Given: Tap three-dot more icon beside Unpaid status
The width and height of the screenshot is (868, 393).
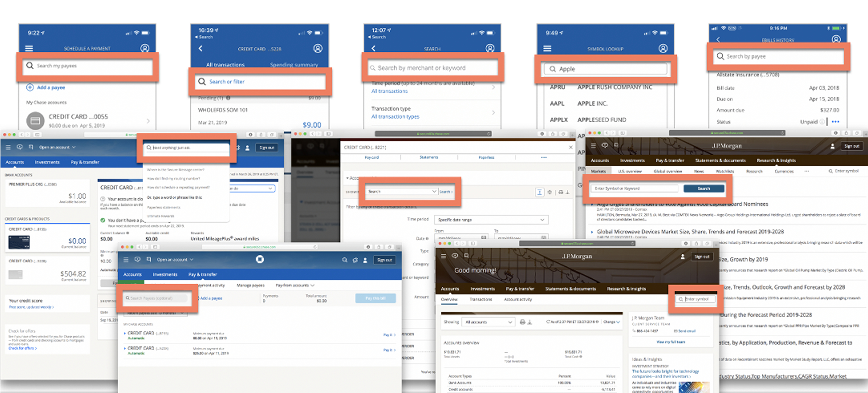Looking at the screenshot, I should coord(835,122).
